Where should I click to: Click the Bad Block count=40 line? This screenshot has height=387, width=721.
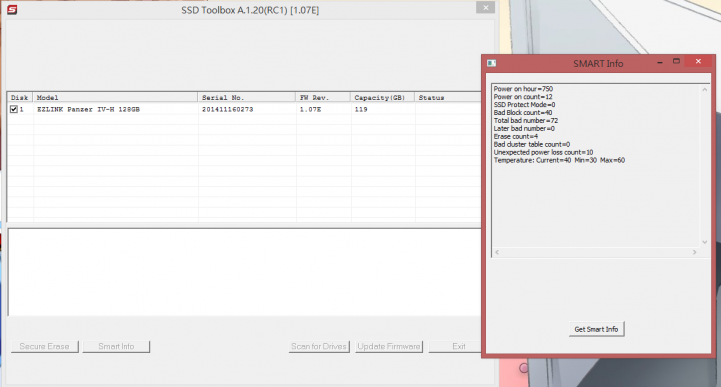coord(523,112)
